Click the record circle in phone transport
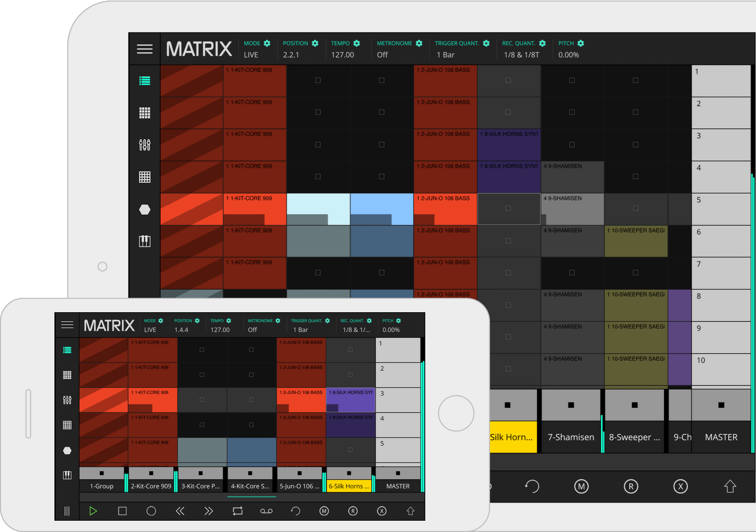The height and width of the screenshot is (532, 756). [x=151, y=511]
